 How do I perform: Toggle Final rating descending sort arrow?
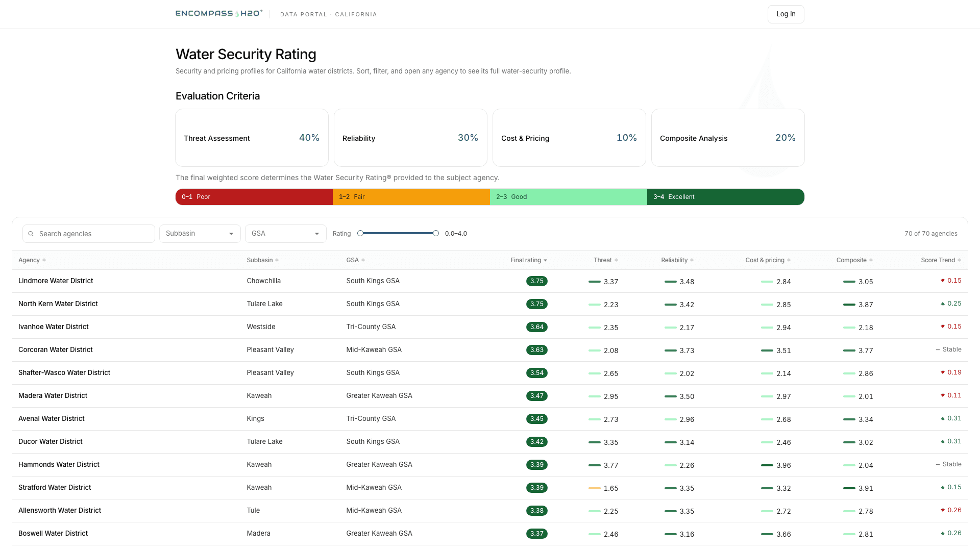546,260
